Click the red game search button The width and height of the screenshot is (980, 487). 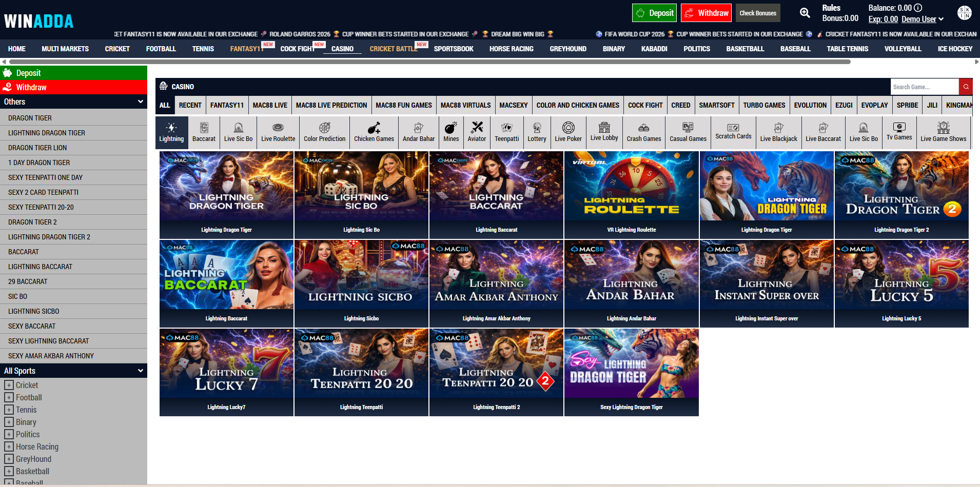(x=966, y=87)
